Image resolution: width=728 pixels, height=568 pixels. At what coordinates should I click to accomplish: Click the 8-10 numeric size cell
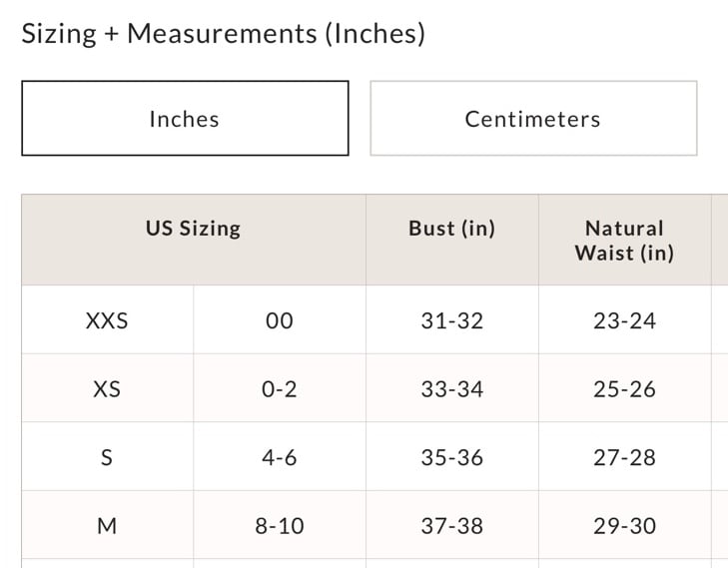[280, 525]
